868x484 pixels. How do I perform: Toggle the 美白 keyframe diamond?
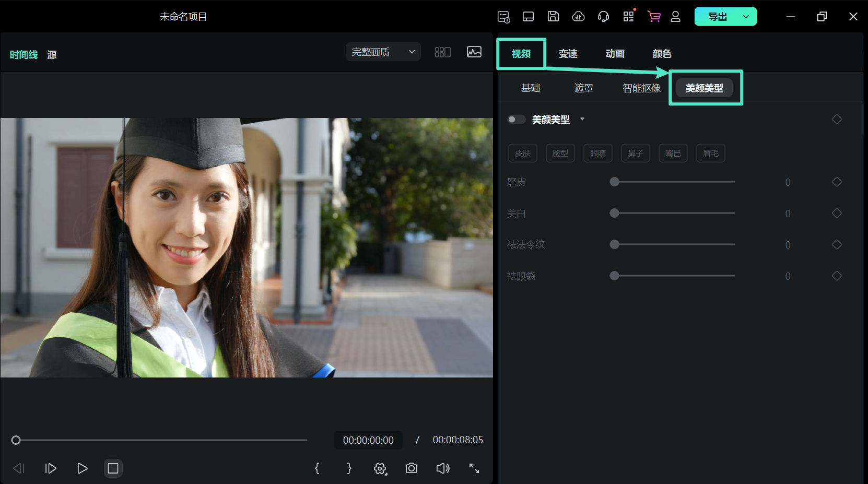tap(837, 213)
